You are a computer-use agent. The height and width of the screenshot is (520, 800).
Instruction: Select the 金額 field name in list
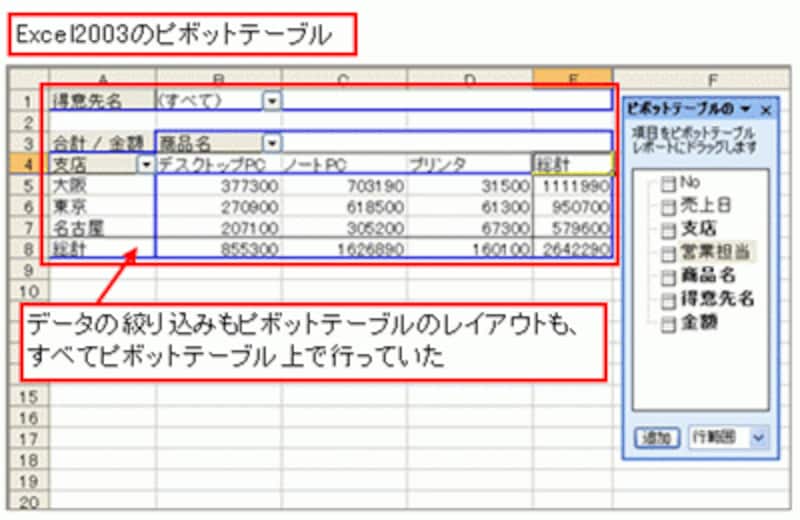point(699,323)
